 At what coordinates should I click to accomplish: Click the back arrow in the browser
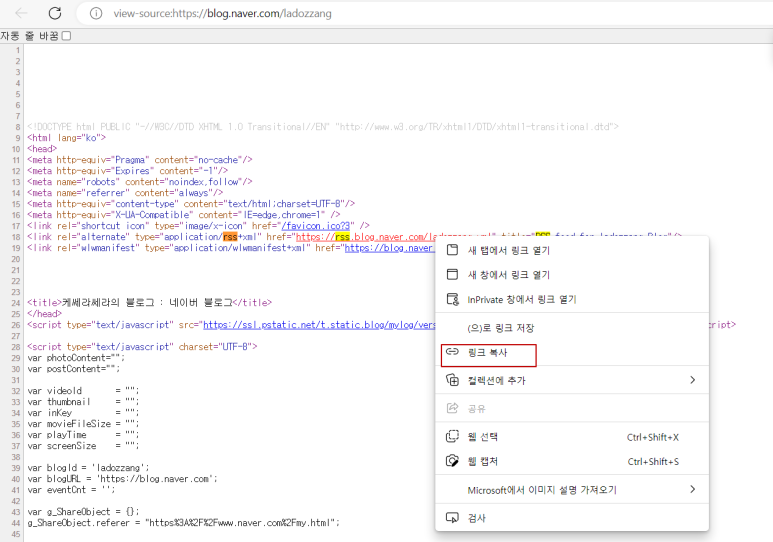tap(21, 13)
